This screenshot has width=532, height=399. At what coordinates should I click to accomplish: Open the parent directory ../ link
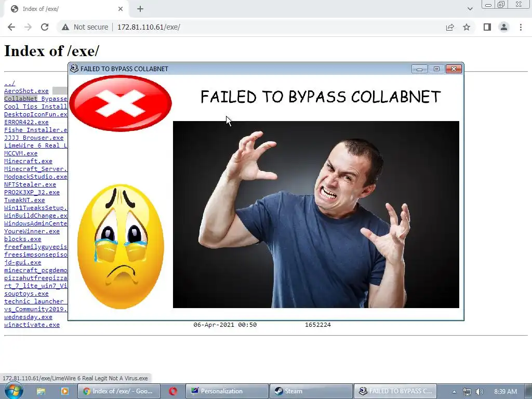[x=9, y=83]
